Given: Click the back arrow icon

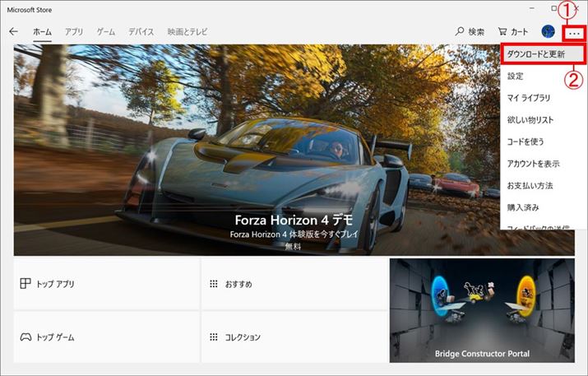Looking at the screenshot, I should pos(13,31).
